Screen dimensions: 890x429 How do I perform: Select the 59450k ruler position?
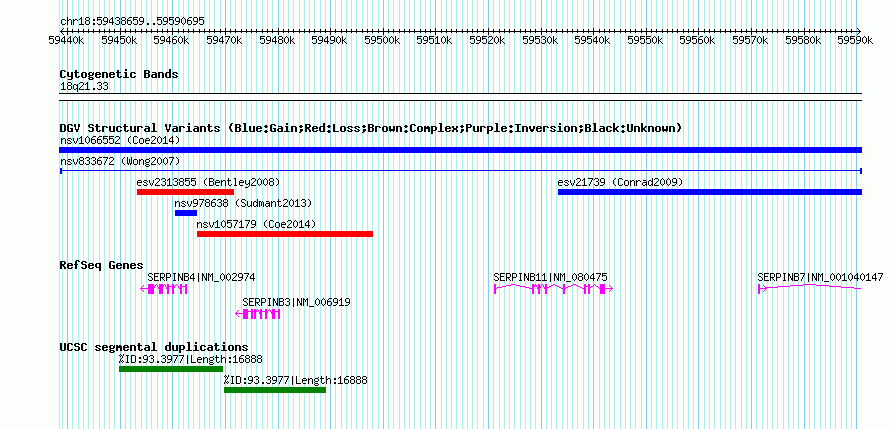click(120, 40)
